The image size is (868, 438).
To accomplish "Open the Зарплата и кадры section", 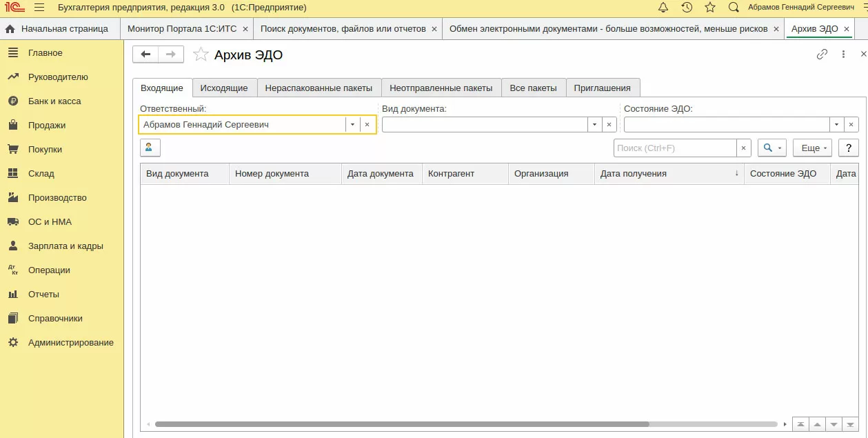I will click(61, 246).
